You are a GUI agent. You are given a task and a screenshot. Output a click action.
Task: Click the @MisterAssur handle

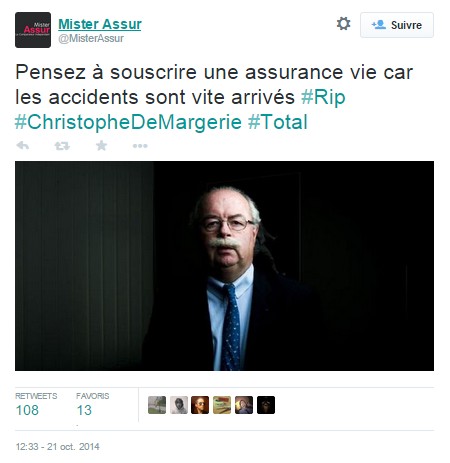coord(91,38)
